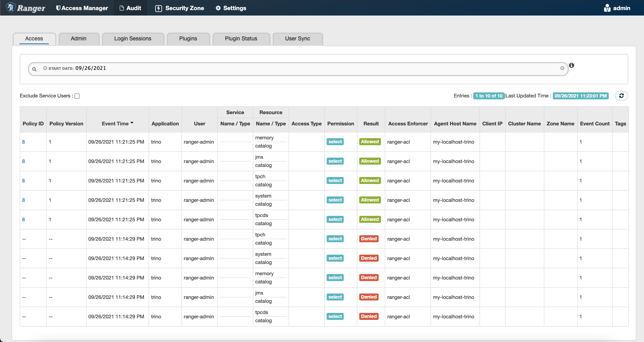Image resolution: width=644 pixels, height=342 pixels.
Task: Open the Security Zone page
Action: [180, 8]
